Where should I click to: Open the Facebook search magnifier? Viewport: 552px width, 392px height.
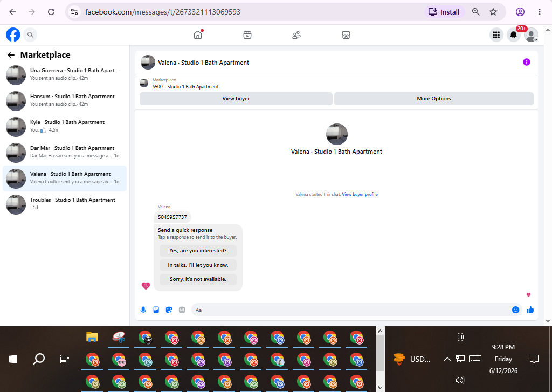tap(30, 35)
